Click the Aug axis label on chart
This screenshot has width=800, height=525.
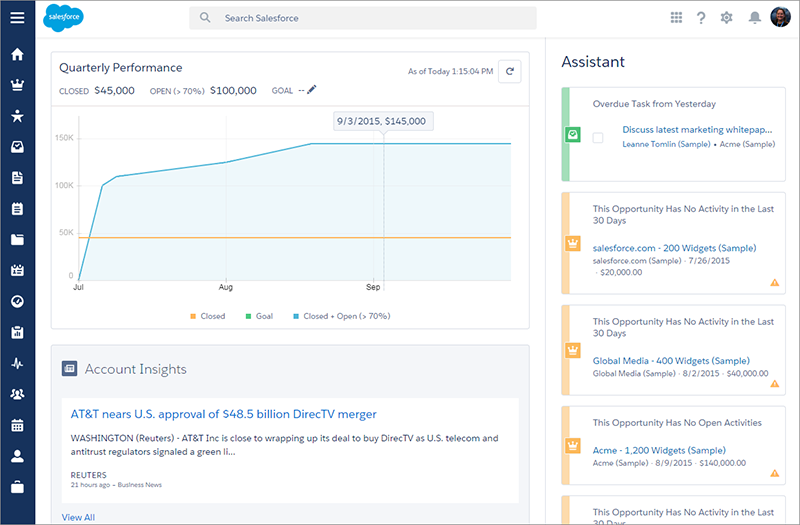226,287
